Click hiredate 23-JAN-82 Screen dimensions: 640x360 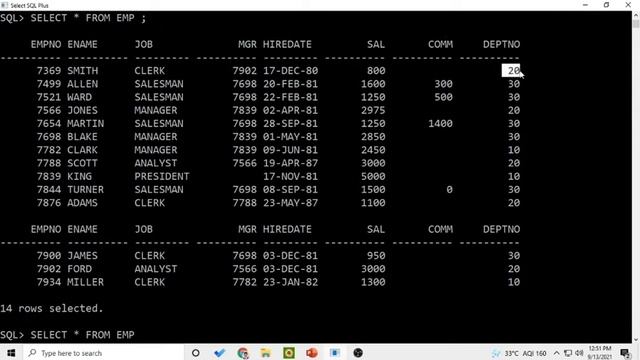coord(291,282)
